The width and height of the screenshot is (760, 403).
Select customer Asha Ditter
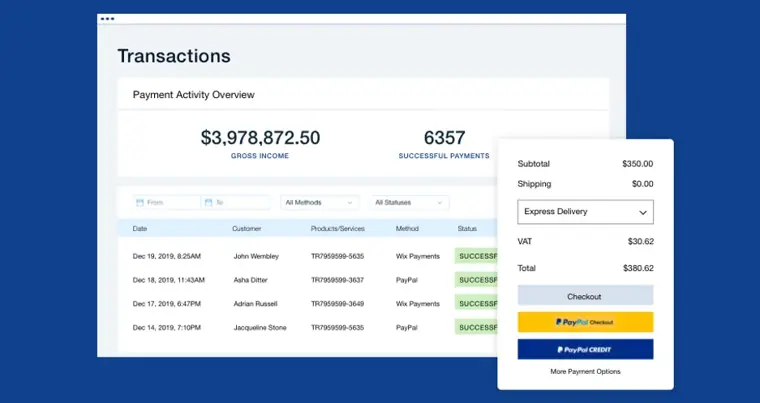[x=250, y=280]
